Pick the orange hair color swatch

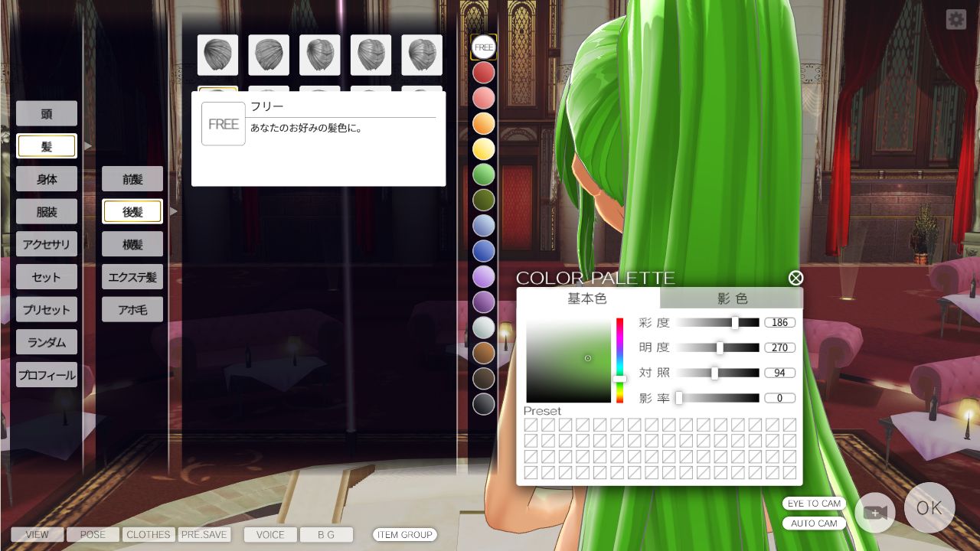484,123
